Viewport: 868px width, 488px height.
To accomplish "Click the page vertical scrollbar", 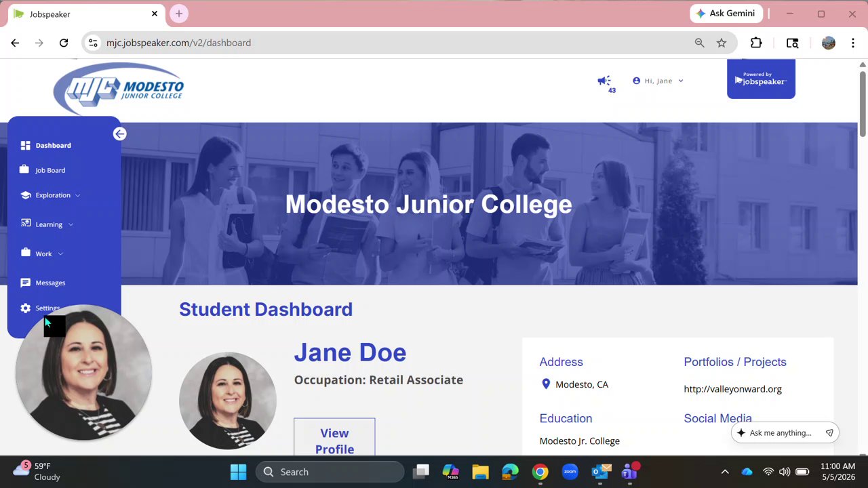I will pos(863,258).
